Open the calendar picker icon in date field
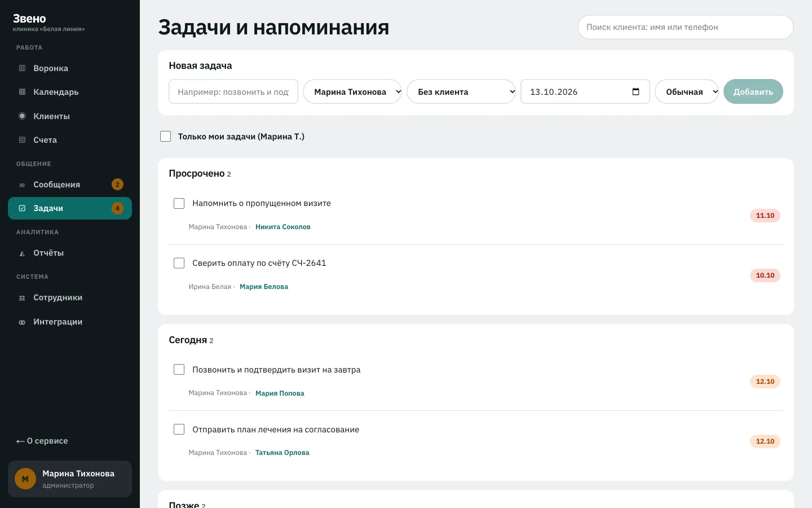Viewport: 812px width, 508px height. [x=636, y=91]
